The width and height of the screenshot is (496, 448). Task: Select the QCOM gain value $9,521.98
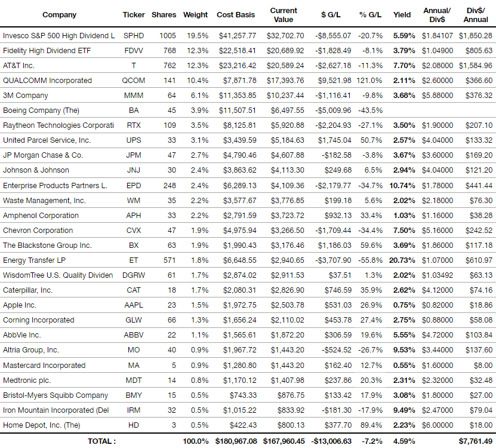pos(335,81)
